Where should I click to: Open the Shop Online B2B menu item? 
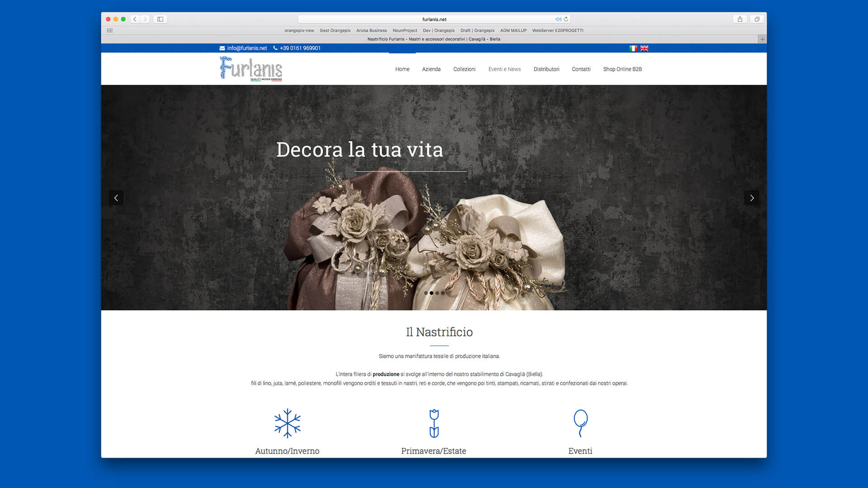point(622,69)
